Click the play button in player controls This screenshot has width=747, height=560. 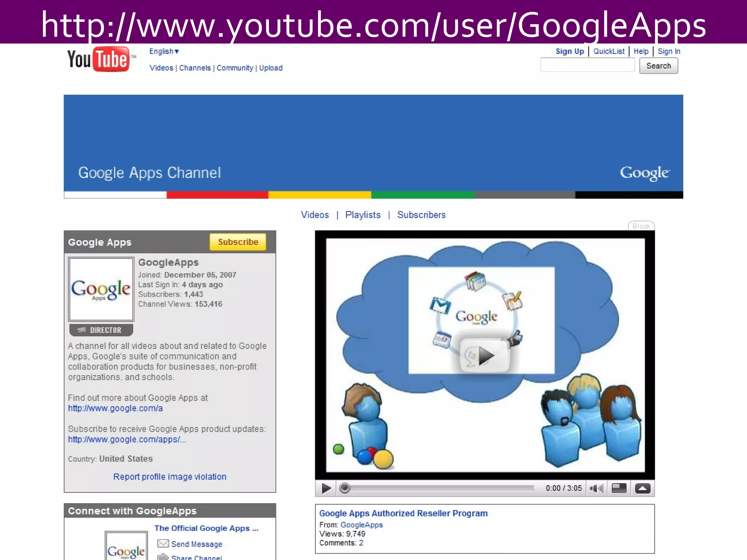[326, 488]
